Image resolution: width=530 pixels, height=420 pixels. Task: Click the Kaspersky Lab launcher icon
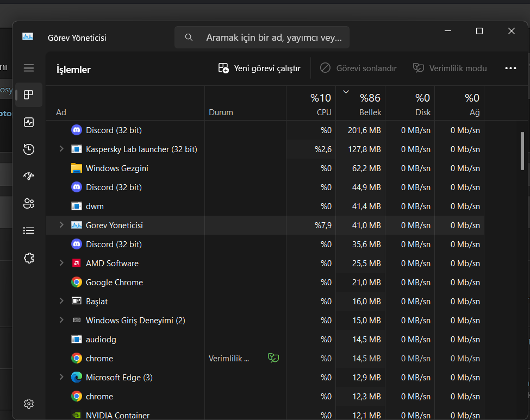77,149
